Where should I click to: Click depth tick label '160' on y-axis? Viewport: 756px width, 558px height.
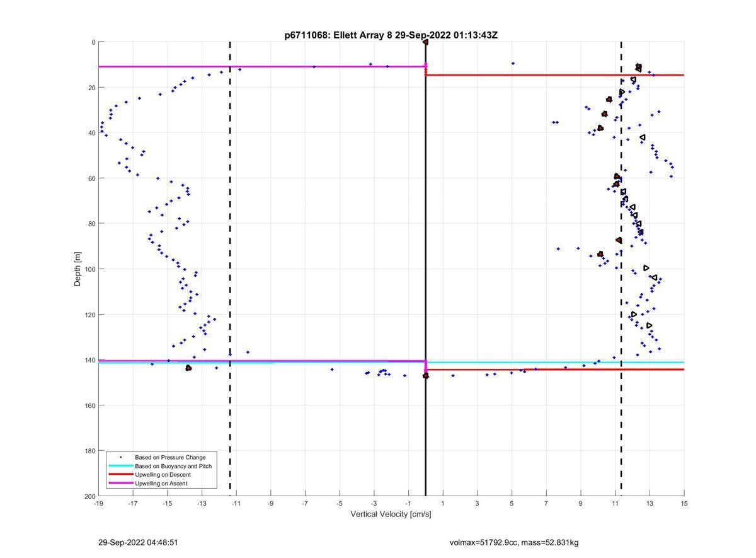(x=89, y=405)
